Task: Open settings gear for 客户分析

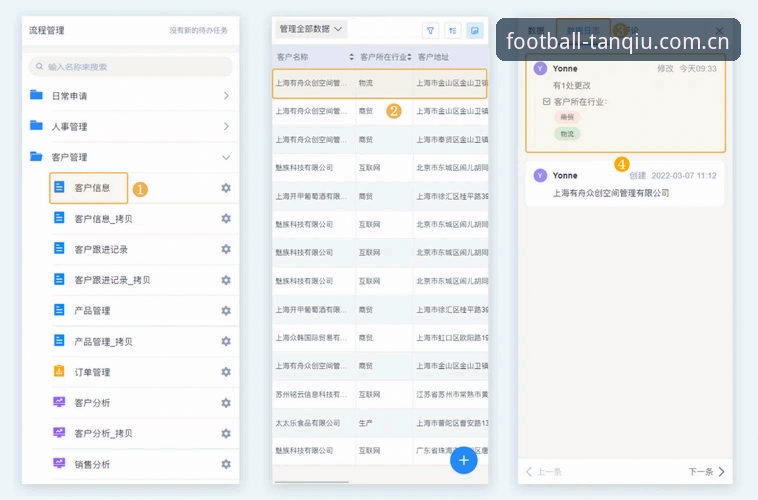Action: click(226, 403)
